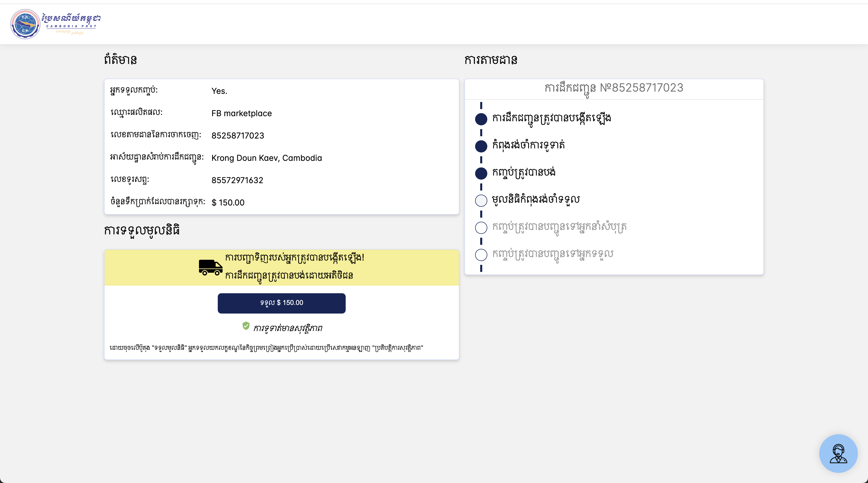The width and height of the screenshot is (868, 483).
Task: Click the green shield secure-payment checkmark icon
Action: 246,326
